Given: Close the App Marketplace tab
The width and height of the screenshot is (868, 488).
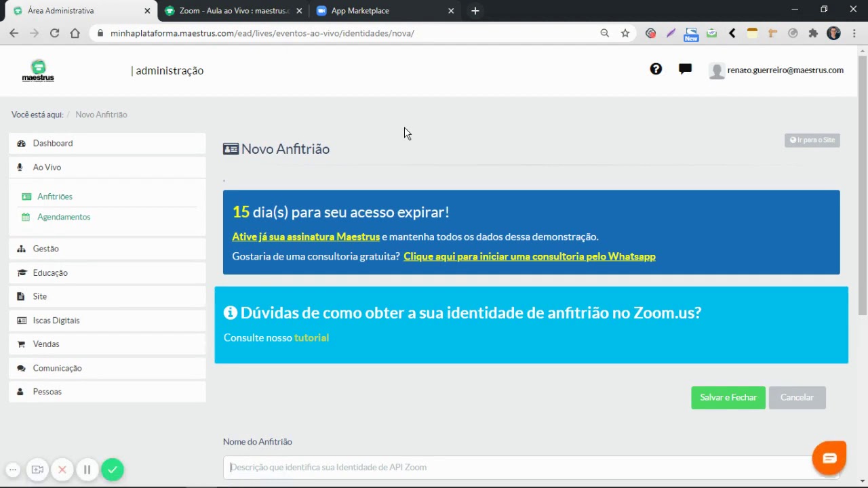Looking at the screenshot, I should click(451, 11).
